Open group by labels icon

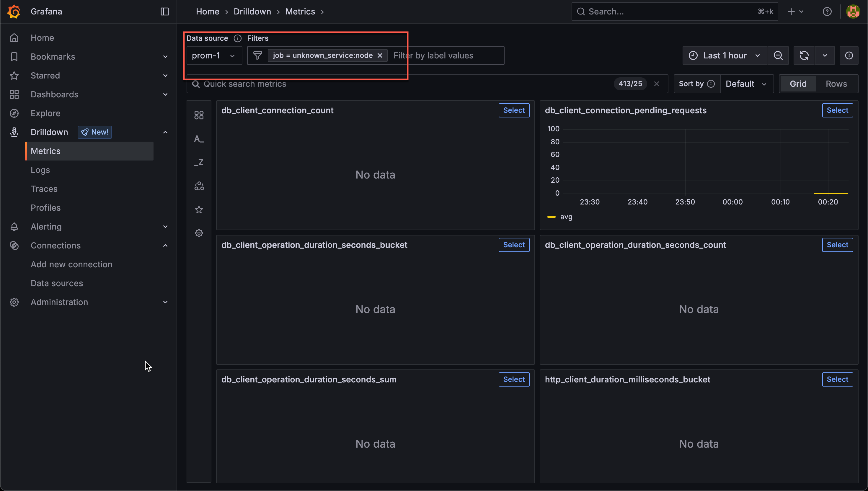coord(199,186)
